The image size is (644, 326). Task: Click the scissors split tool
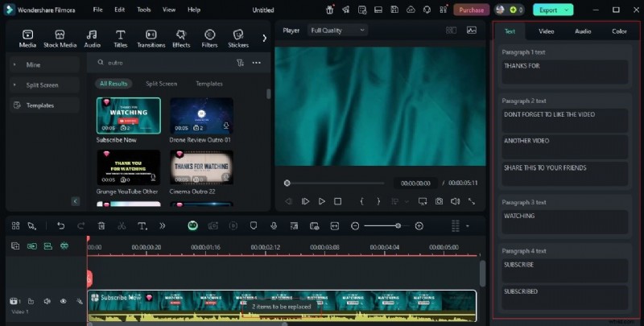pos(122,226)
